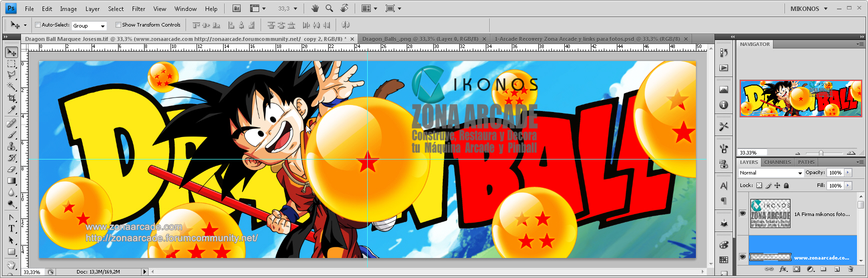
Task: Open the Move tool preset picker arrow
Action: [x=25, y=25]
